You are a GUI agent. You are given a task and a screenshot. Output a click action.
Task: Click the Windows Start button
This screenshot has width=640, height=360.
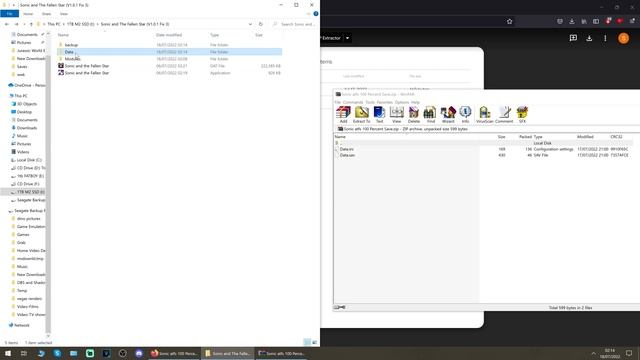point(8,353)
